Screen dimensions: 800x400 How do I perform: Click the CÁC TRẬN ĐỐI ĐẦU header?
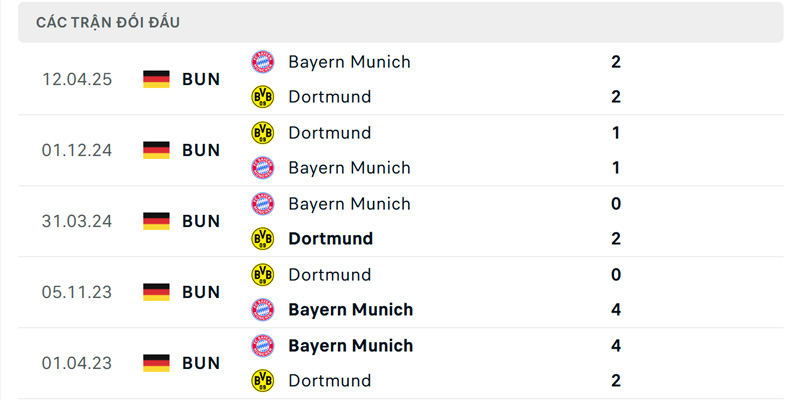coord(108,22)
